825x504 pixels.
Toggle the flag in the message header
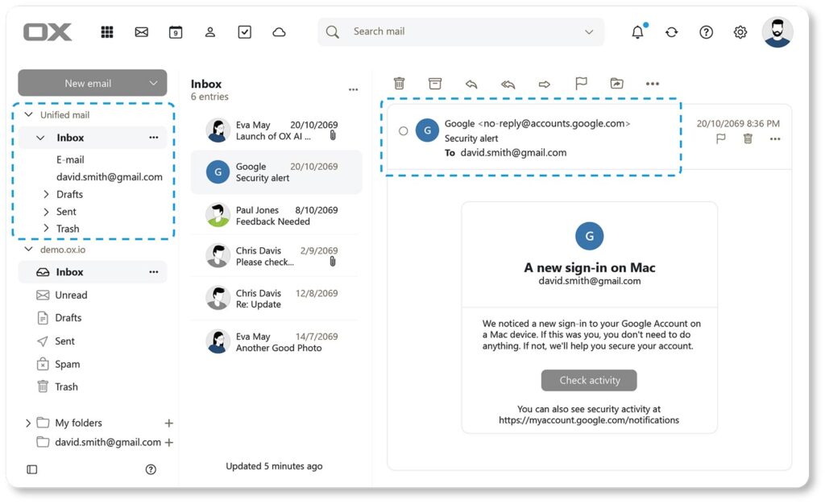721,138
